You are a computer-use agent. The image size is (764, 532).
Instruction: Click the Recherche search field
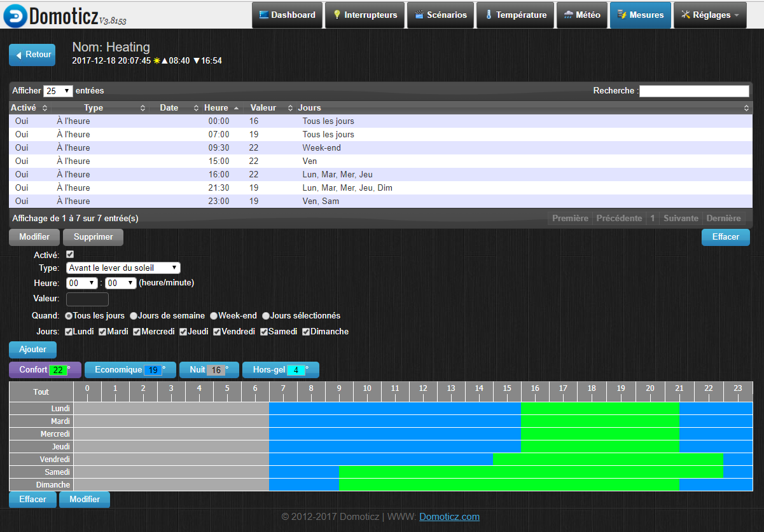(694, 91)
